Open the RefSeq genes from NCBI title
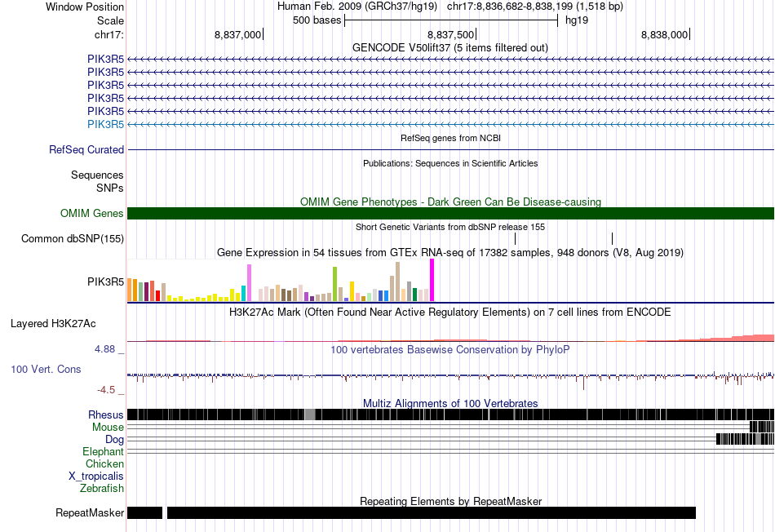This screenshot has width=775, height=532. [x=451, y=138]
